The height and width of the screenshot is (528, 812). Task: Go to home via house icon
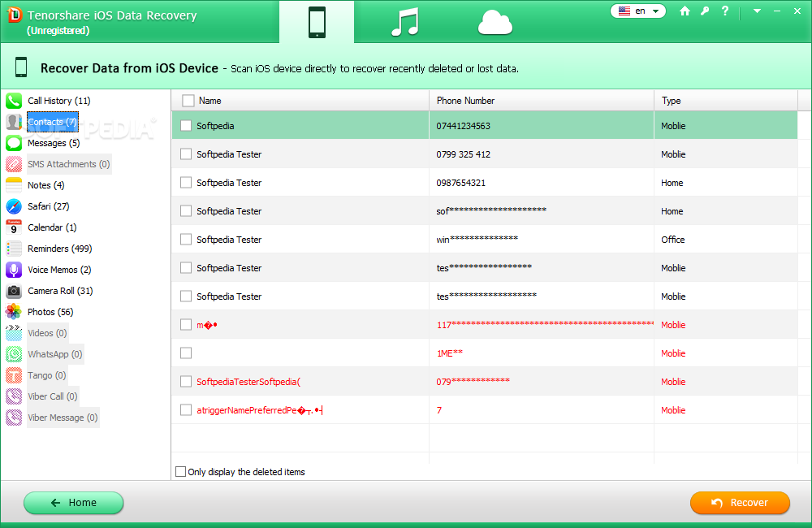[x=685, y=11]
